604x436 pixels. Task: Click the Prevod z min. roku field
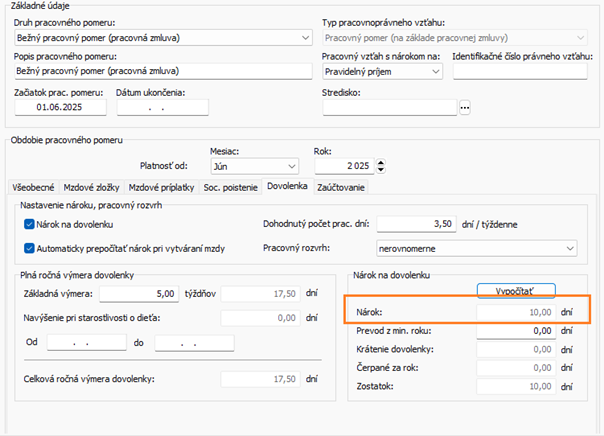click(516, 331)
